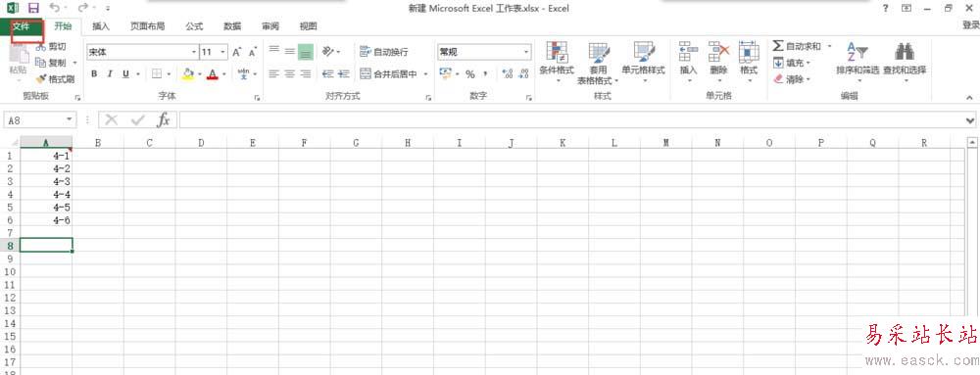Set top vertical alignment
This screenshot has height=375, width=980.
[273, 51]
